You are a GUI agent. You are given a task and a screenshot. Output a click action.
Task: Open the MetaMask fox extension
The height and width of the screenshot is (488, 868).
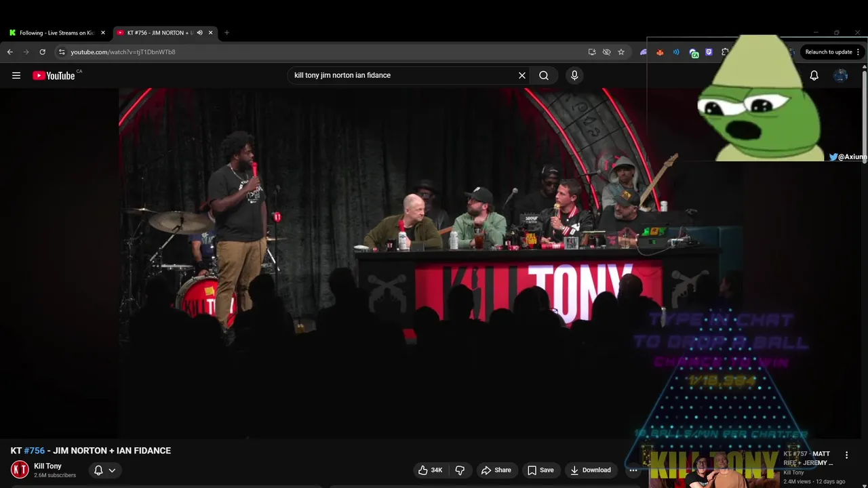coord(660,52)
